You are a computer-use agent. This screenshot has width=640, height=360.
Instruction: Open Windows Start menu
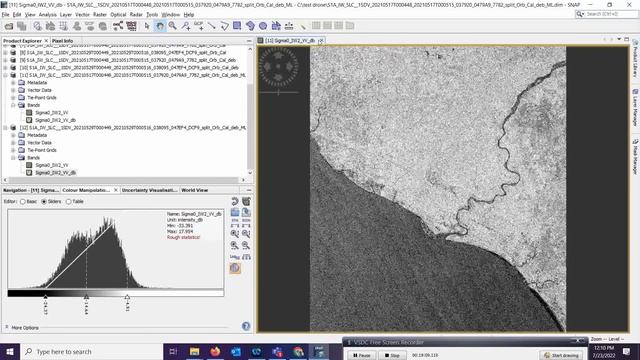point(10,351)
